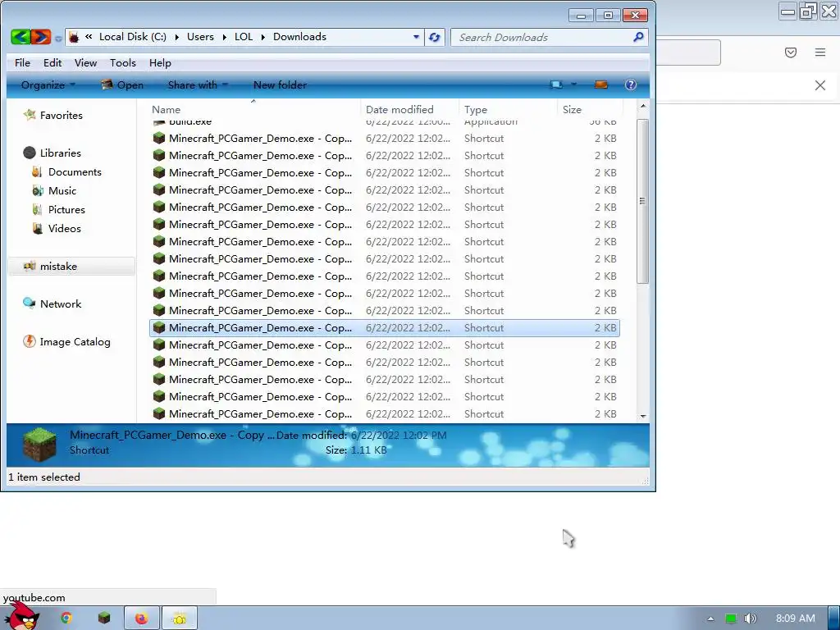
Task: Go back with the green Back arrow
Action: (x=21, y=36)
